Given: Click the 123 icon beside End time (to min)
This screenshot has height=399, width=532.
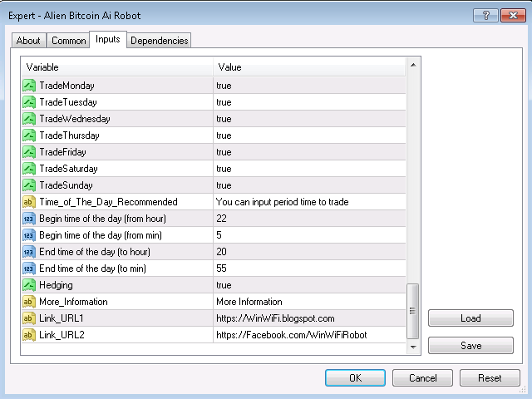Looking at the screenshot, I should click(x=29, y=268).
